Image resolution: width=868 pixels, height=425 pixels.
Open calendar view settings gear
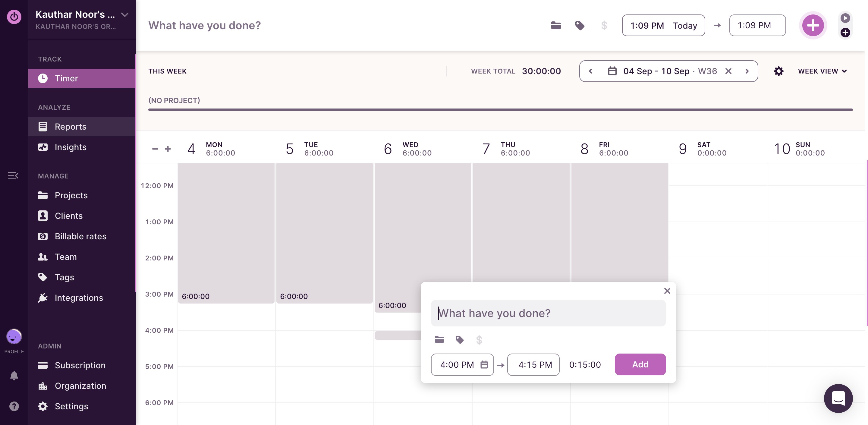[x=778, y=71]
